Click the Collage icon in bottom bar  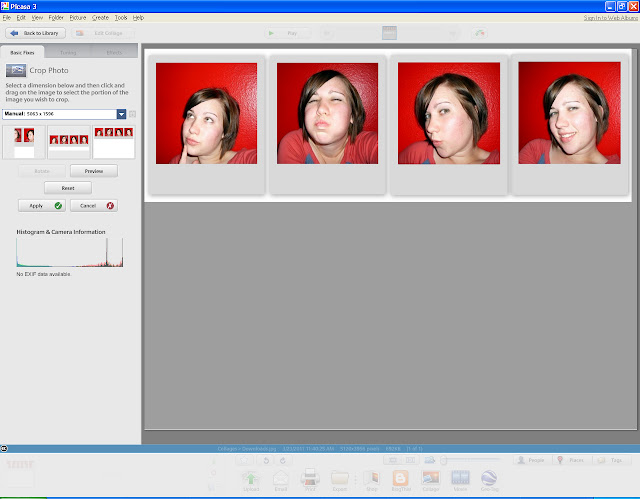click(431, 480)
